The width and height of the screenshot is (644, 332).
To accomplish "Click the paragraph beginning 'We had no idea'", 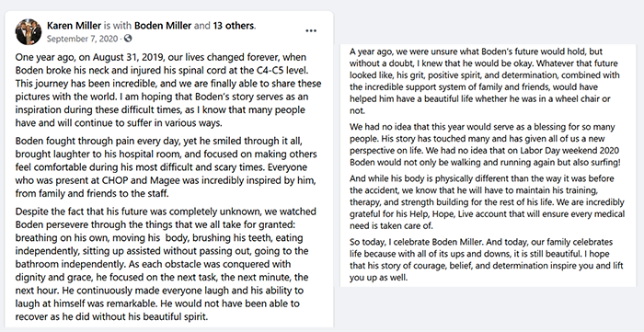I will [x=485, y=144].
